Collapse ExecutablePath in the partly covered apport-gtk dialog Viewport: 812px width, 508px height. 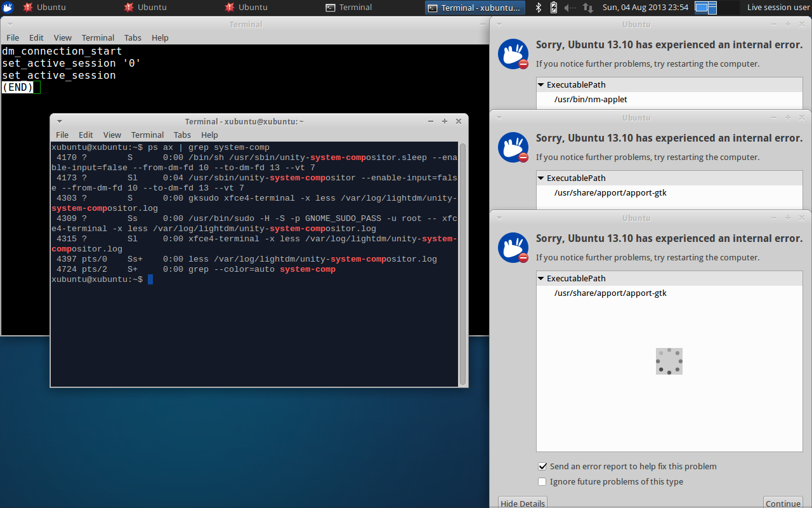(x=541, y=178)
